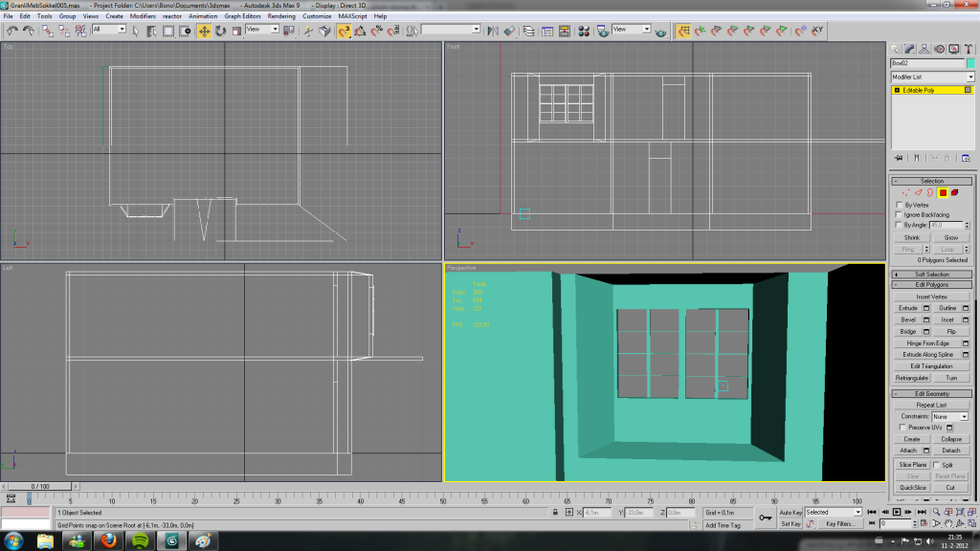Toggle the 3D Snaps button
The image size is (980, 551).
point(343,31)
